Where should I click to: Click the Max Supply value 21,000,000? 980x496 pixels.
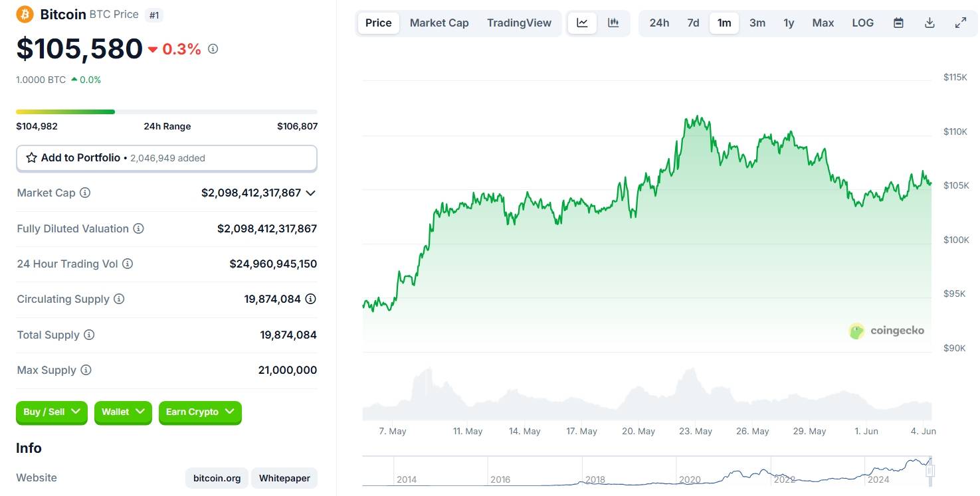pyautogui.click(x=287, y=370)
